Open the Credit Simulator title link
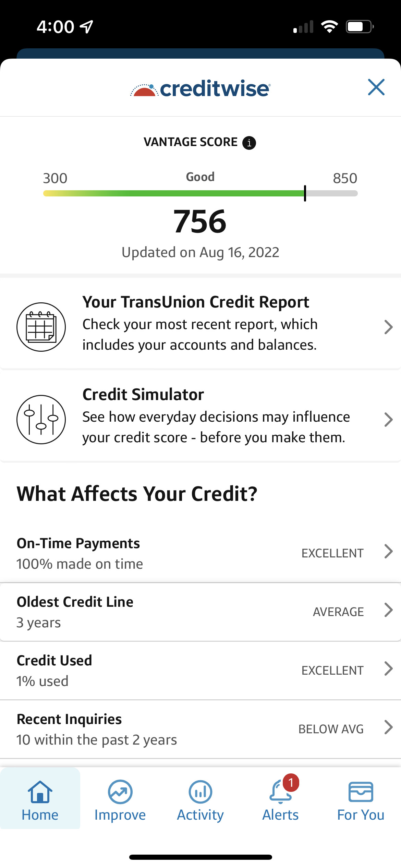This screenshot has width=401, height=868. [143, 395]
